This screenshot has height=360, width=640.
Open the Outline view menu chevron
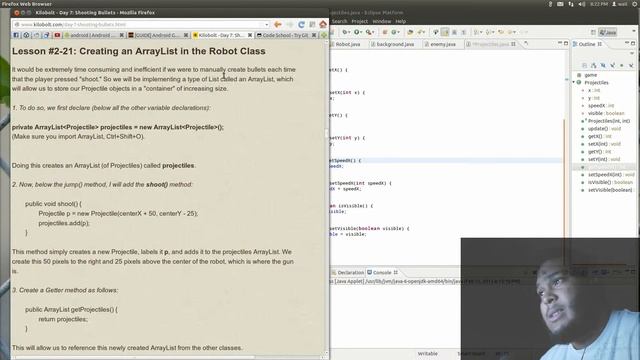tap(631, 53)
